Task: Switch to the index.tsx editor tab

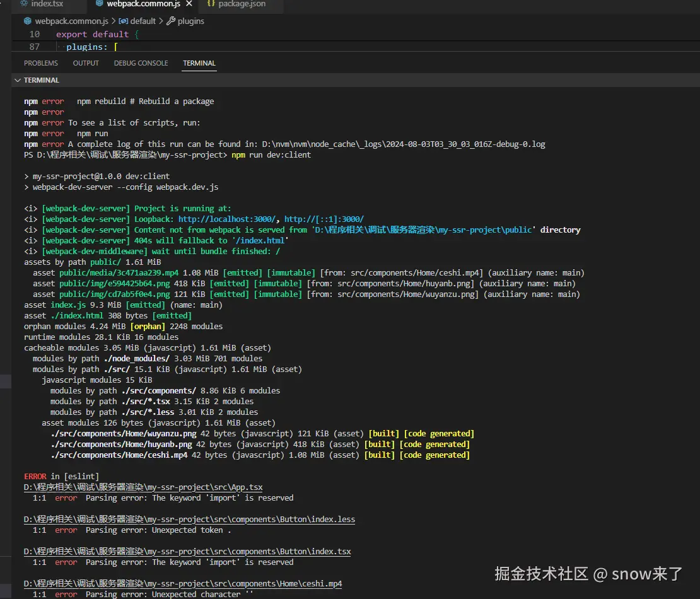Action: pyautogui.click(x=43, y=4)
